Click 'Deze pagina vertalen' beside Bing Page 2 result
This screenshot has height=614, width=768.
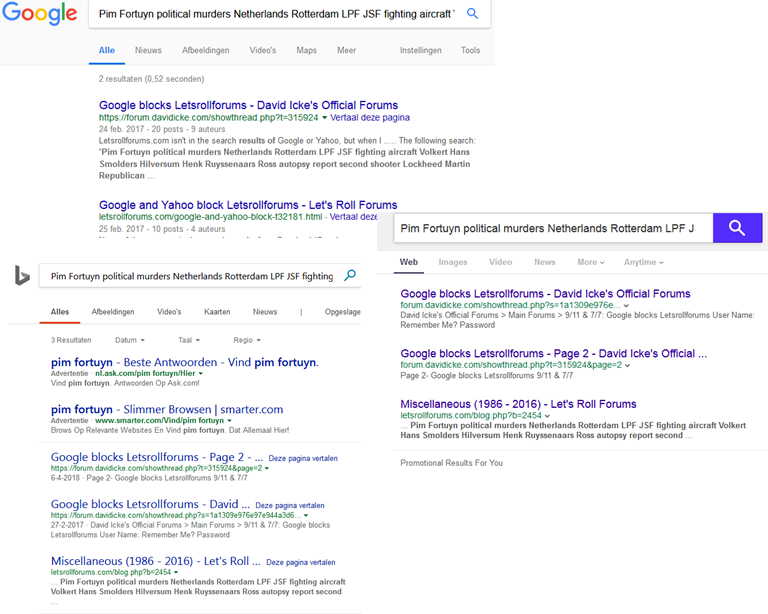(303, 458)
